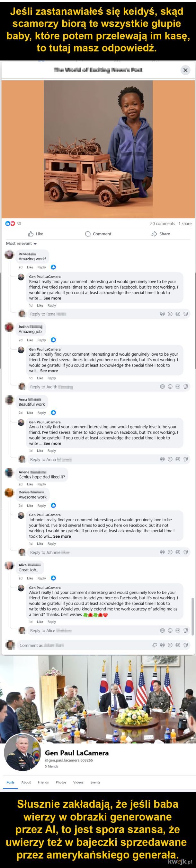
Task: Like Gen Paul LaCamera's reply to Anna
Action: (x=40, y=451)
